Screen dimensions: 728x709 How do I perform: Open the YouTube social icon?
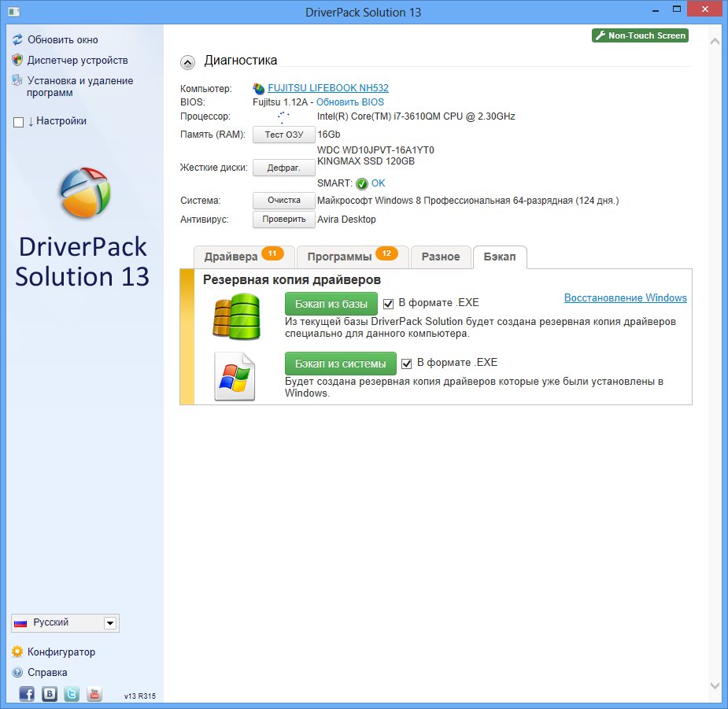94,693
